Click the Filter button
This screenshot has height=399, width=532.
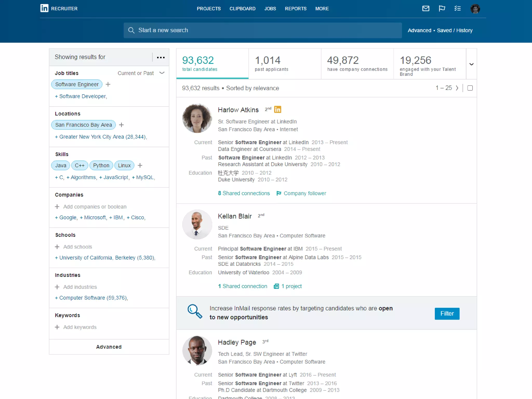pyautogui.click(x=447, y=314)
